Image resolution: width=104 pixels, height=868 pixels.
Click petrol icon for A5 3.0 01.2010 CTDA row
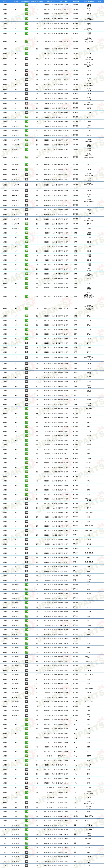[27, 308]
